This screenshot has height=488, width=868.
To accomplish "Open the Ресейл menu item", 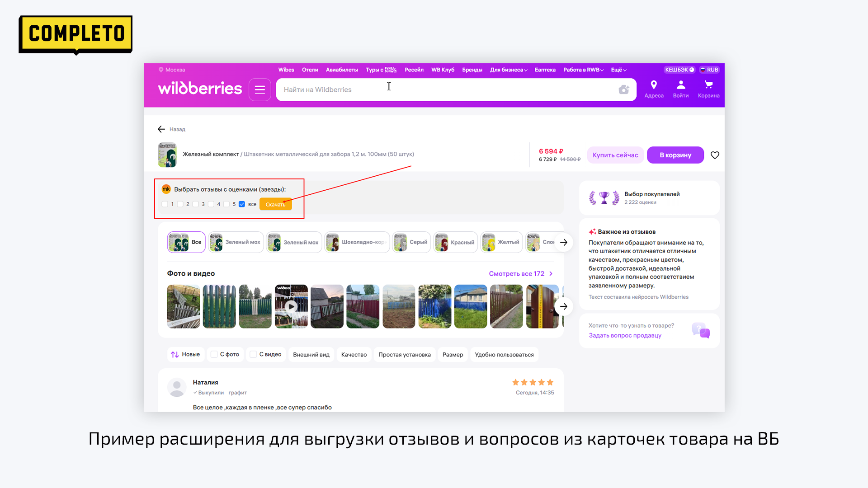I will click(x=414, y=70).
